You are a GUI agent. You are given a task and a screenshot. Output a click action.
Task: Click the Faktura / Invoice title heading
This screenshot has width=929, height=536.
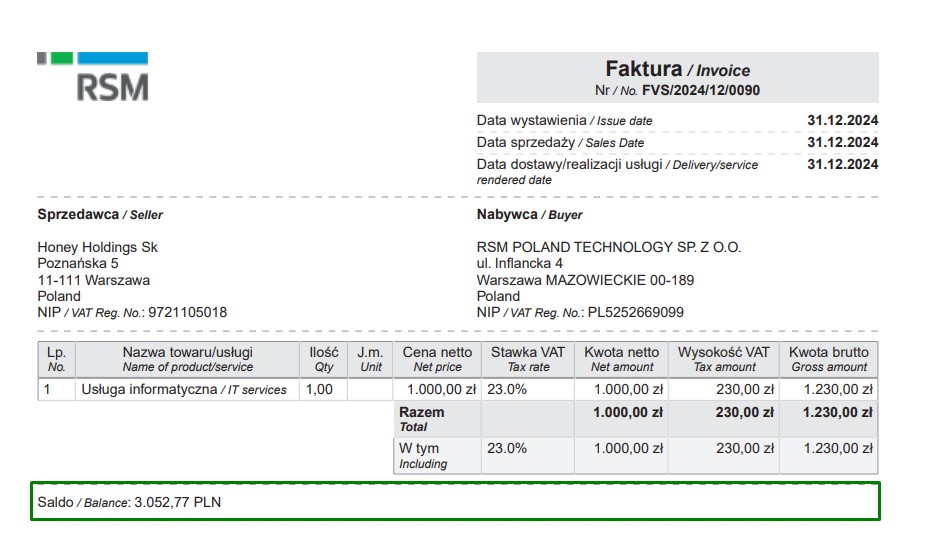coord(677,69)
